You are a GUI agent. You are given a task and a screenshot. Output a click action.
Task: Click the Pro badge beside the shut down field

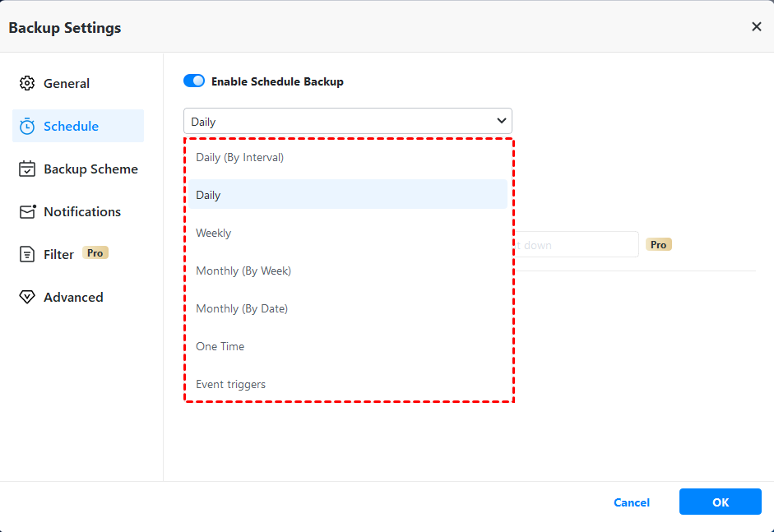658,244
